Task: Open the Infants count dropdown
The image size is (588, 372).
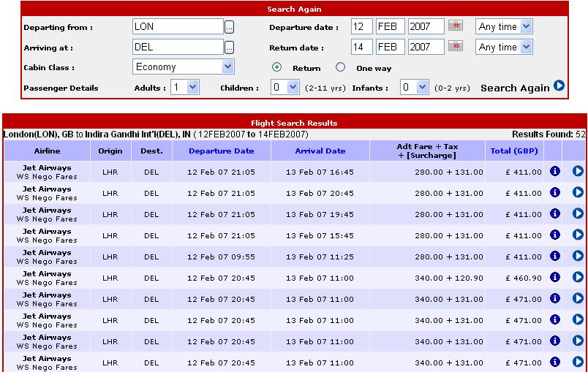Action: click(x=422, y=87)
